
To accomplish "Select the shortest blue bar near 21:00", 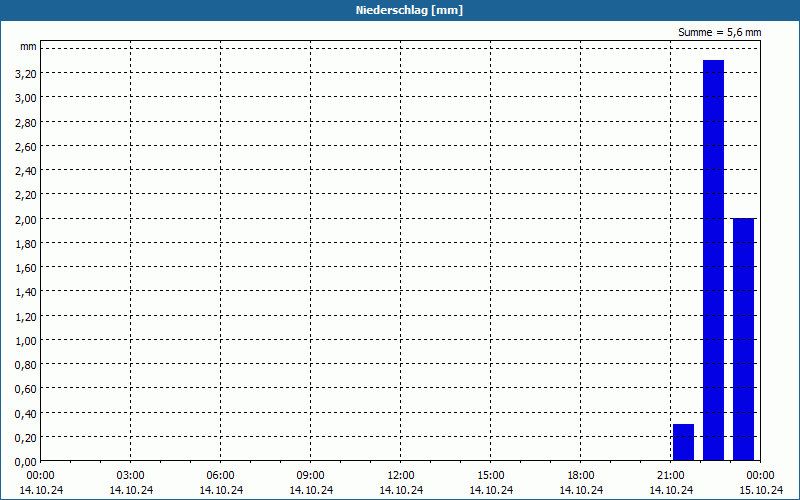I will pos(683,442).
